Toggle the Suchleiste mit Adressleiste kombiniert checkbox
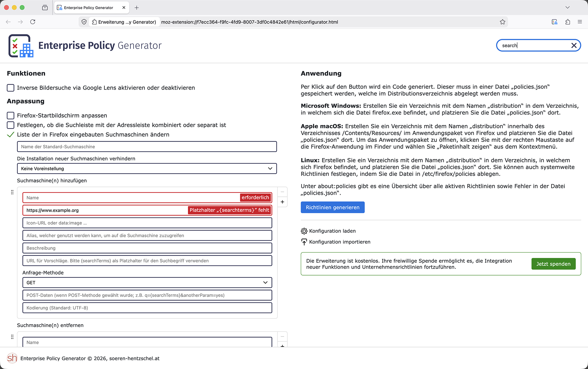 11,125
